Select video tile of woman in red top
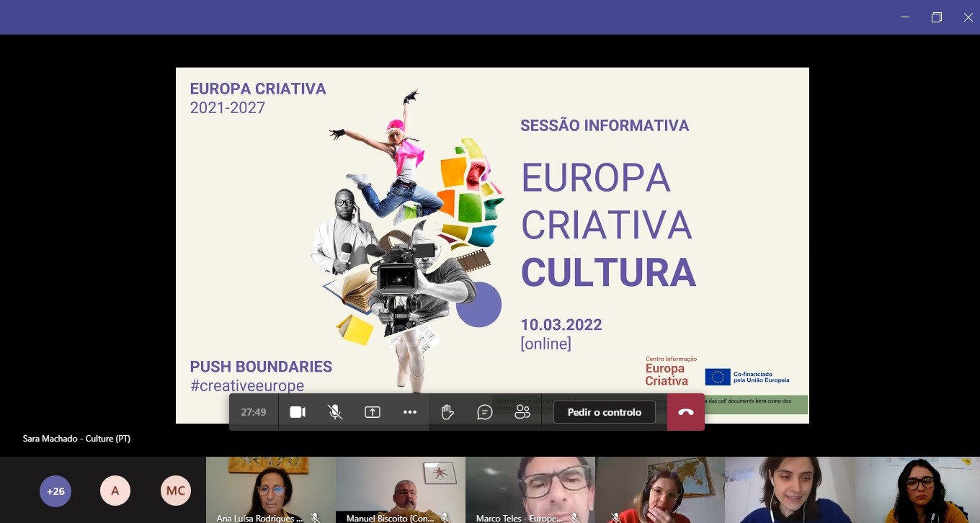Viewport: 980px width, 523px height. (659, 490)
